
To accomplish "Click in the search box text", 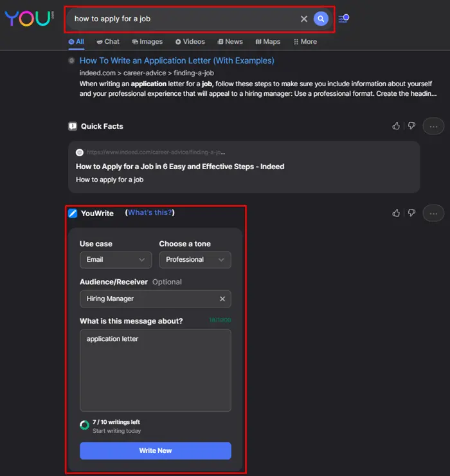I will tap(113, 19).
